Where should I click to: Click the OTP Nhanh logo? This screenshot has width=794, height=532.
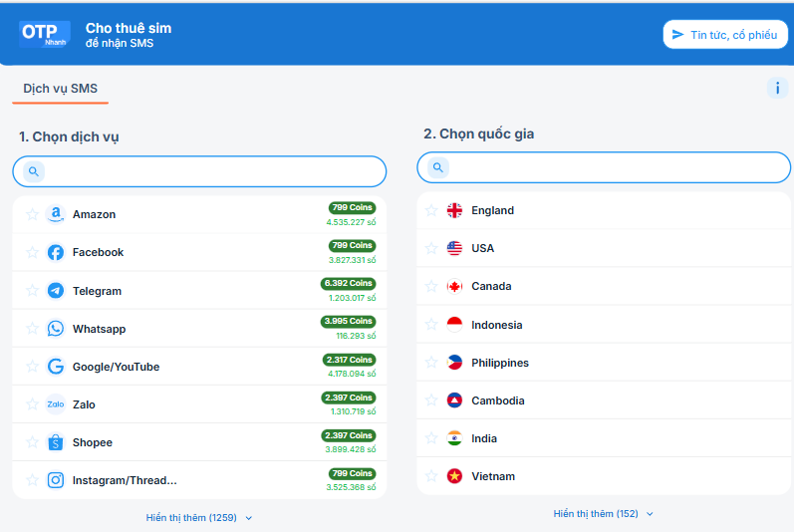pos(45,34)
